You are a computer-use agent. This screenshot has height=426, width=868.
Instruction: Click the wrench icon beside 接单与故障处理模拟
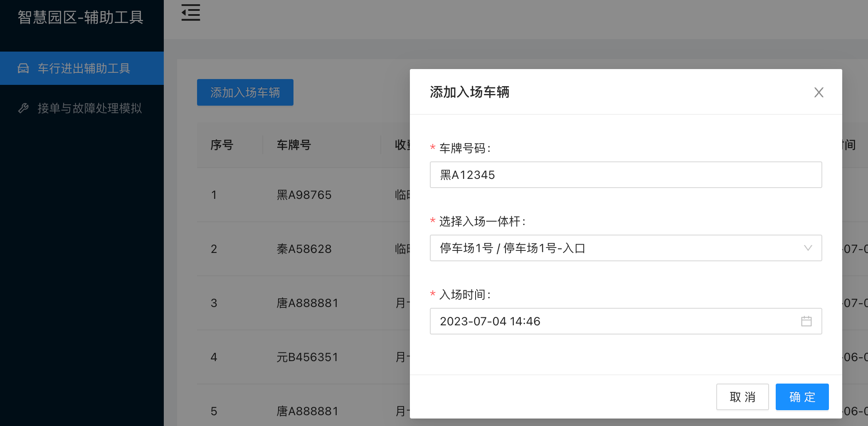(23, 109)
